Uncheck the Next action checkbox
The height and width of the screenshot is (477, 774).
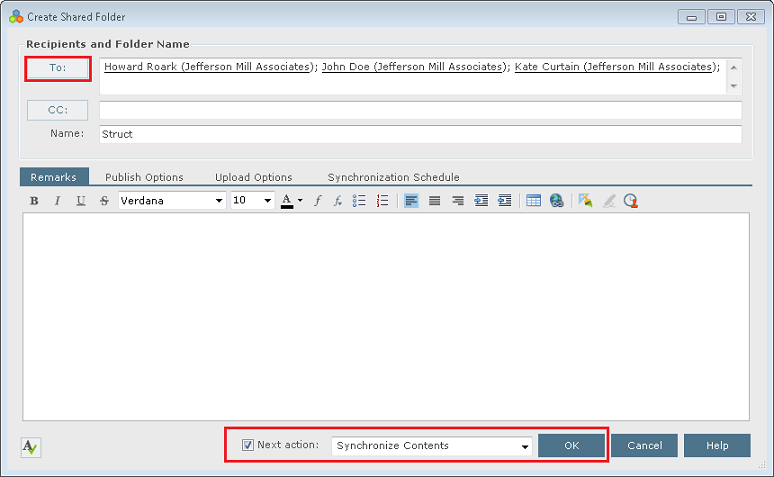click(248, 445)
